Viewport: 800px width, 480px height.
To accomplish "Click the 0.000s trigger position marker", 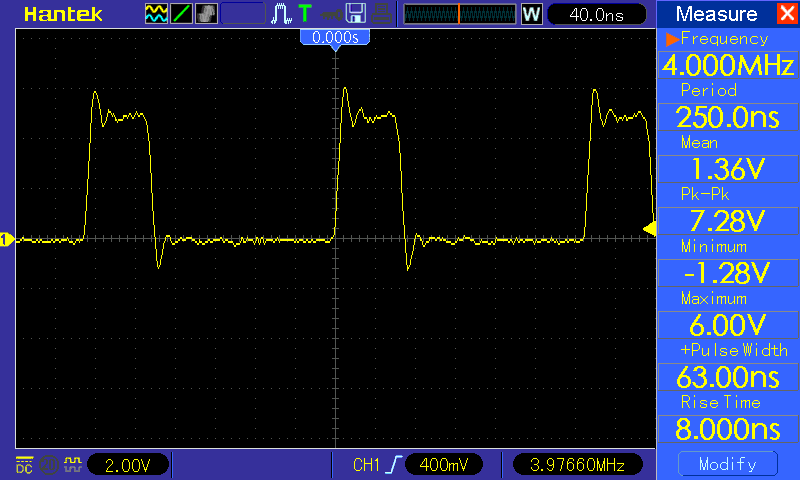I will (x=335, y=38).
